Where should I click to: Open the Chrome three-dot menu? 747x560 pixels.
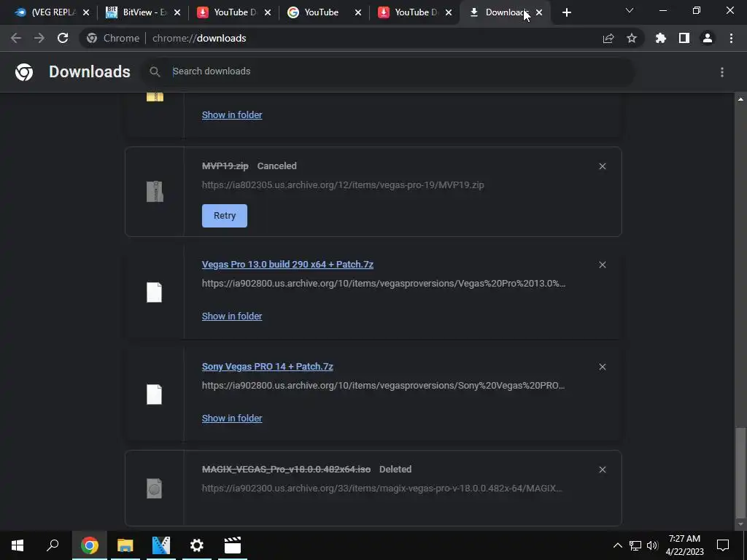pos(731,38)
